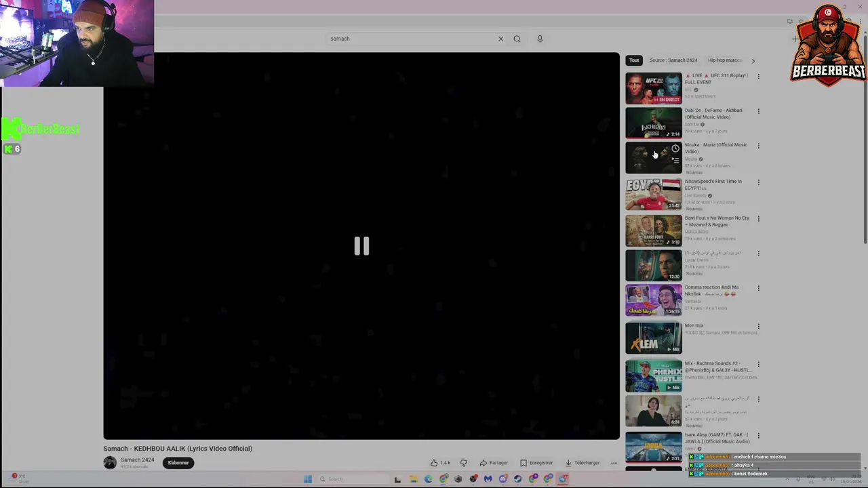The image size is (868, 488).
Task: Click title 'Isam Absy (GAM7) FT. DAK'
Action: 717,438
